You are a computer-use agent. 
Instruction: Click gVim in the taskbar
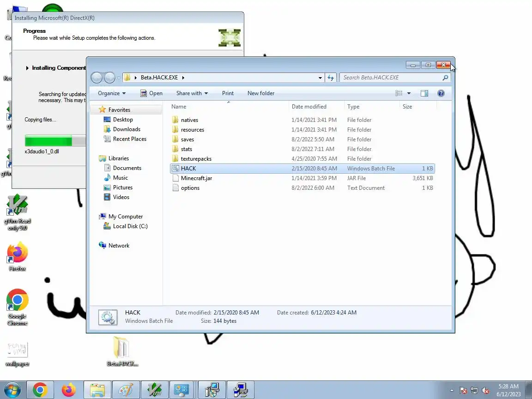(x=155, y=390)
